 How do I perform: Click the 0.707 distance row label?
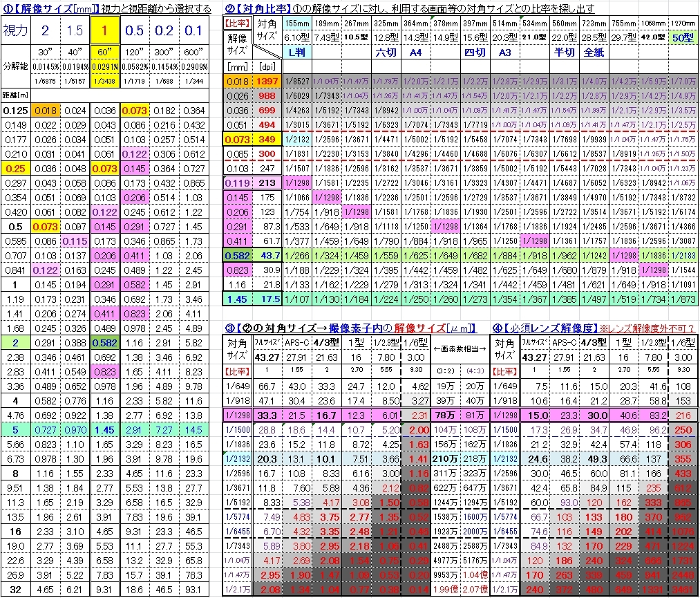pyautogui.click(x=16, y=256)
